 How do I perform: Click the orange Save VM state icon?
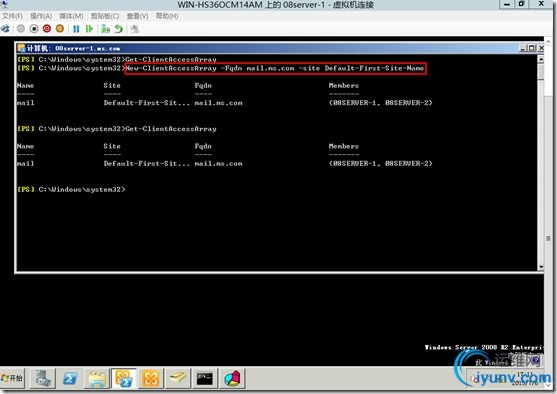(x=60, y=29)
